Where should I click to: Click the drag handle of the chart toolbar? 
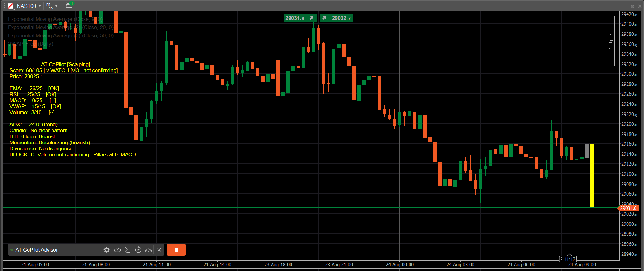(4, 6)
